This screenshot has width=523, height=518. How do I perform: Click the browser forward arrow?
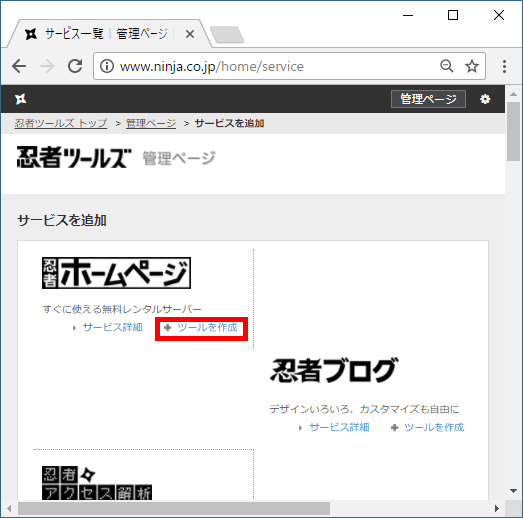pyautogui.click(x=47, y=66)
